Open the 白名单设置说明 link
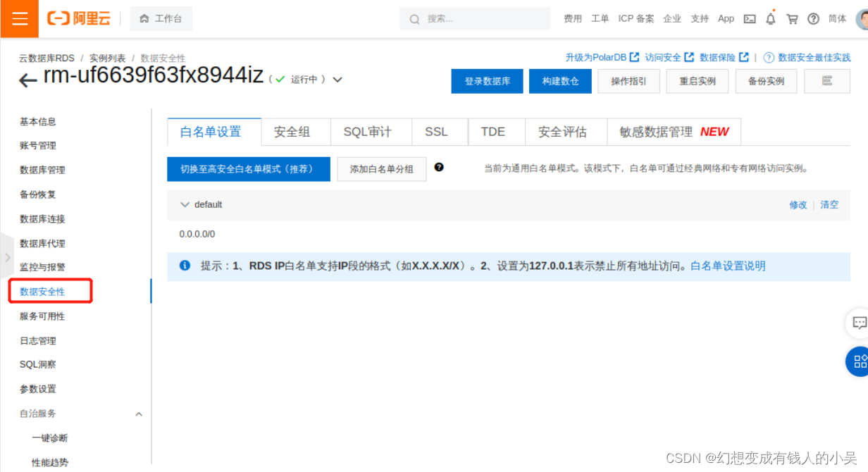 [x=726, y=266]
